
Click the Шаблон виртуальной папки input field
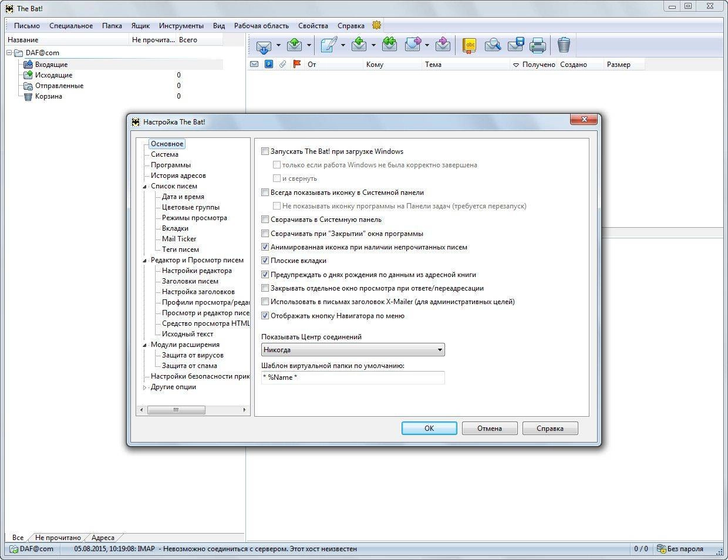click(x=353, y=377)
